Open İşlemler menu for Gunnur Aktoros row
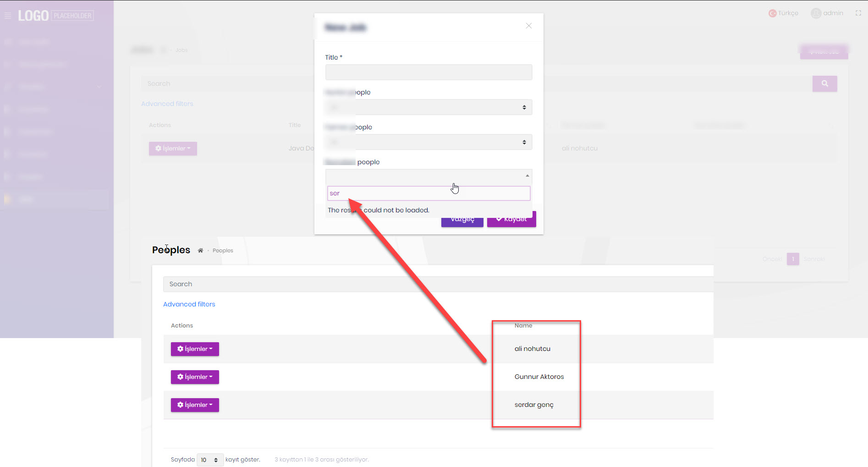 coord(195,377)
